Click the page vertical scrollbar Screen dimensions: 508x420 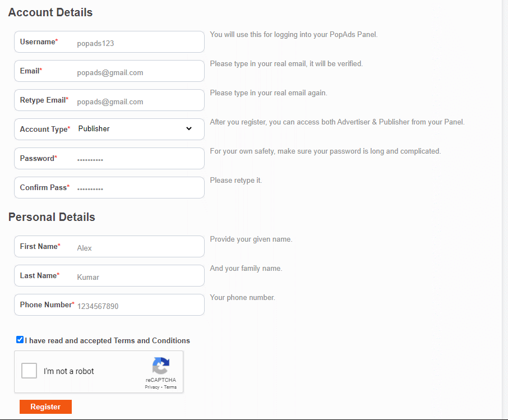505,209
